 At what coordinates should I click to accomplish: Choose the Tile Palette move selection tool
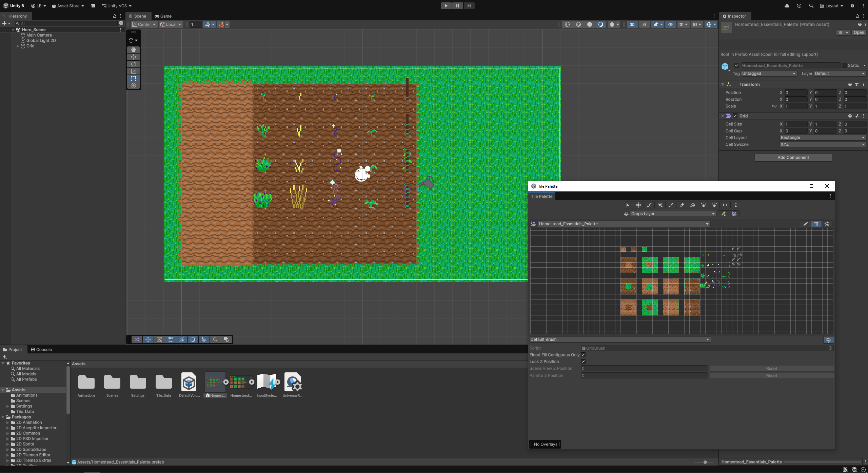point(638,205)
